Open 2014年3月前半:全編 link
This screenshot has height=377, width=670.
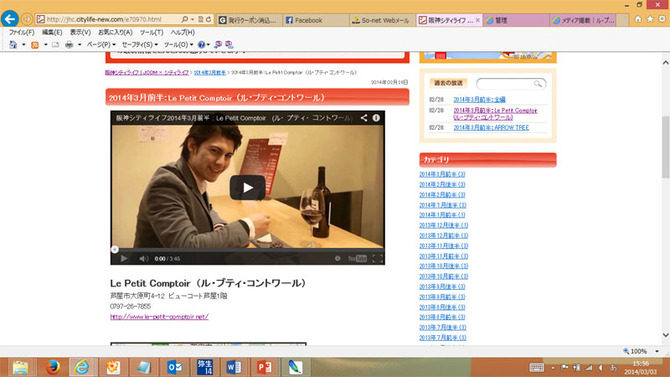479,100
